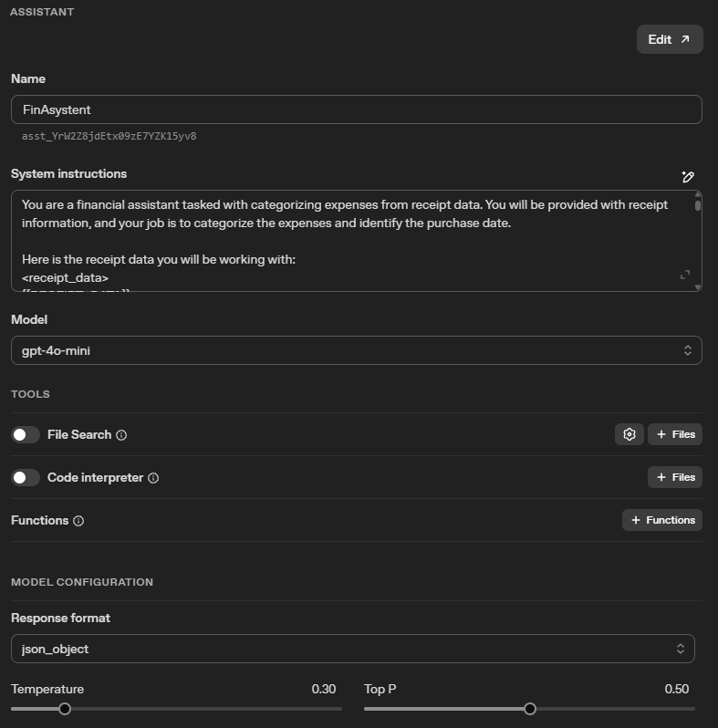Click the Temperature value 0.30

[324, 689]
